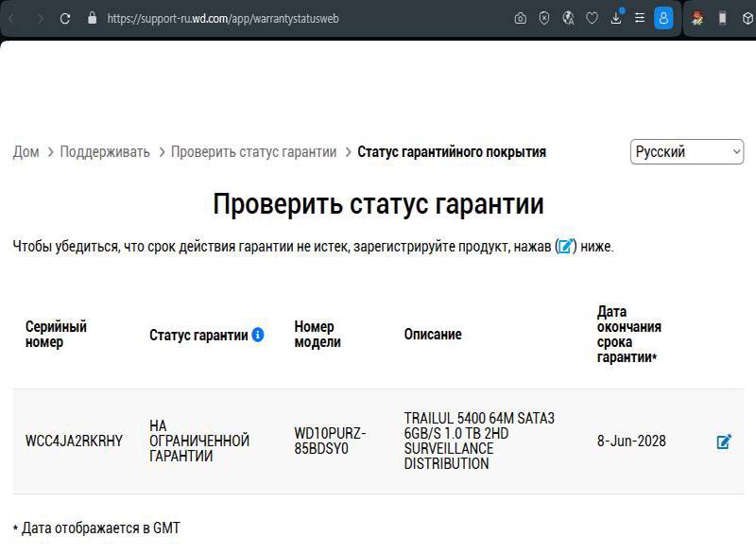Image resolution: width=756 pixels, height=554 pixels.
Task: Click the padlock site security icon
Action: pyautogui.click(x=92, y=18)
